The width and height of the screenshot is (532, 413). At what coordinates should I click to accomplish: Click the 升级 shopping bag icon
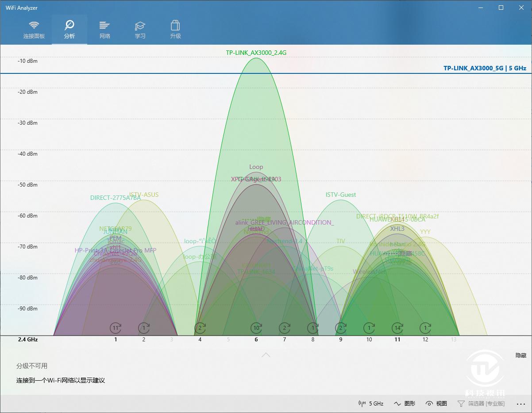[176, 25]
